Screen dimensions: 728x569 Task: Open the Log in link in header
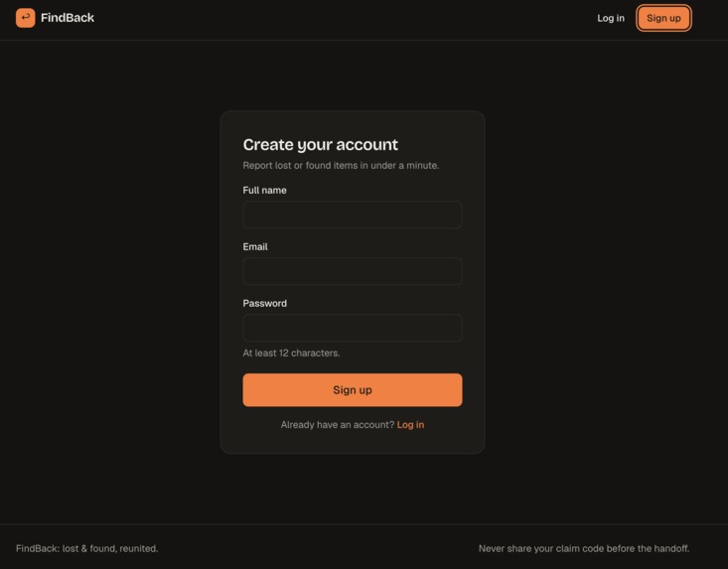tap(611, 18)
